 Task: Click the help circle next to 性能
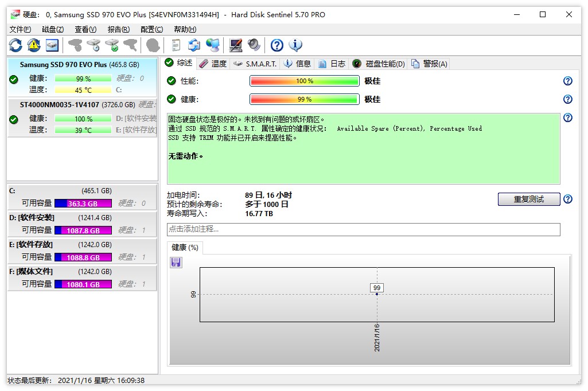pyautogui.click(x=567, y=81)
